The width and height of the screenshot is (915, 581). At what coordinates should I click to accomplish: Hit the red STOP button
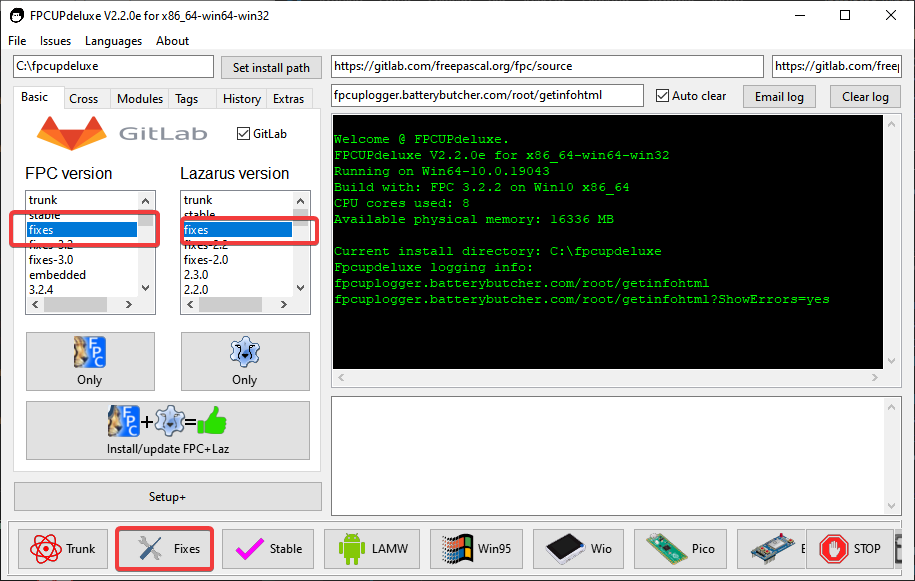[x=850, y=548]
